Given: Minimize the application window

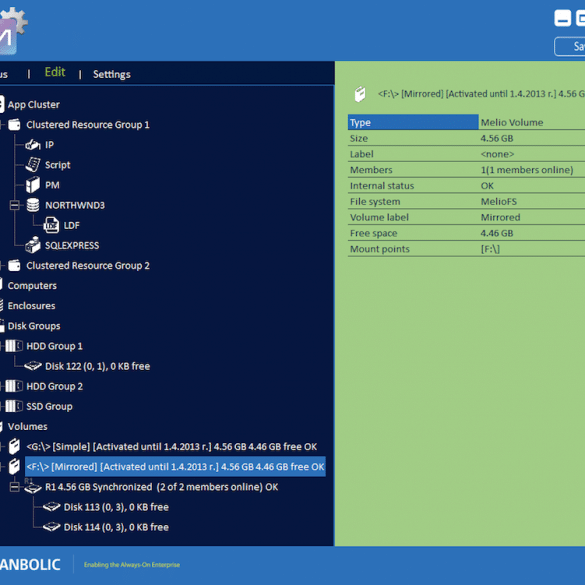Looking at the screenshot, I should [x=563, y=18].
